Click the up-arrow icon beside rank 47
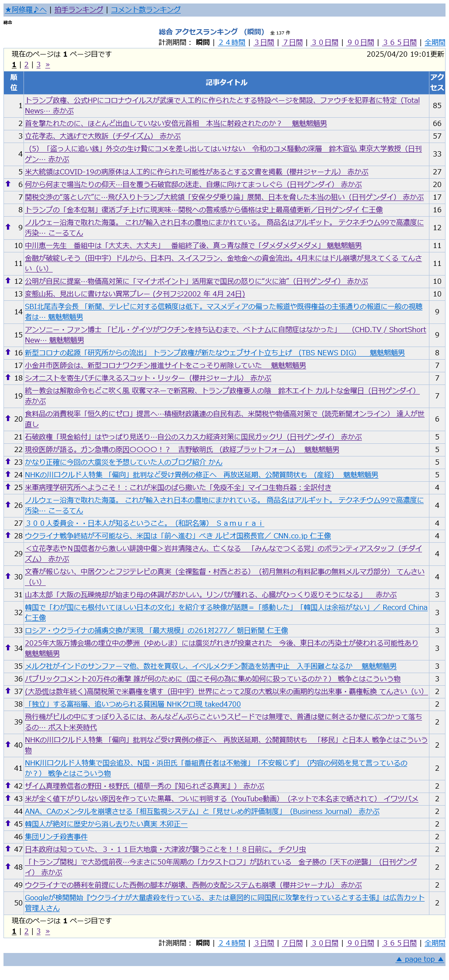 [x=8, y=848]
